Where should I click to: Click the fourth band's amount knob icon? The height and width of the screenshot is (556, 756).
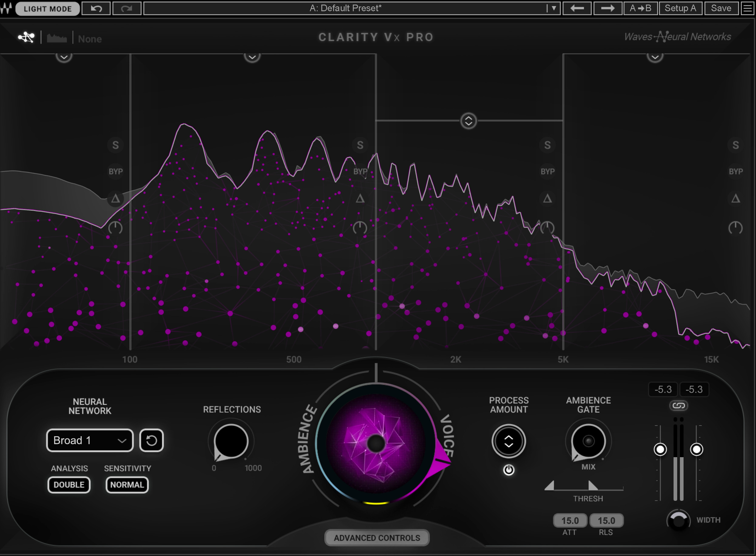point(736,228)
